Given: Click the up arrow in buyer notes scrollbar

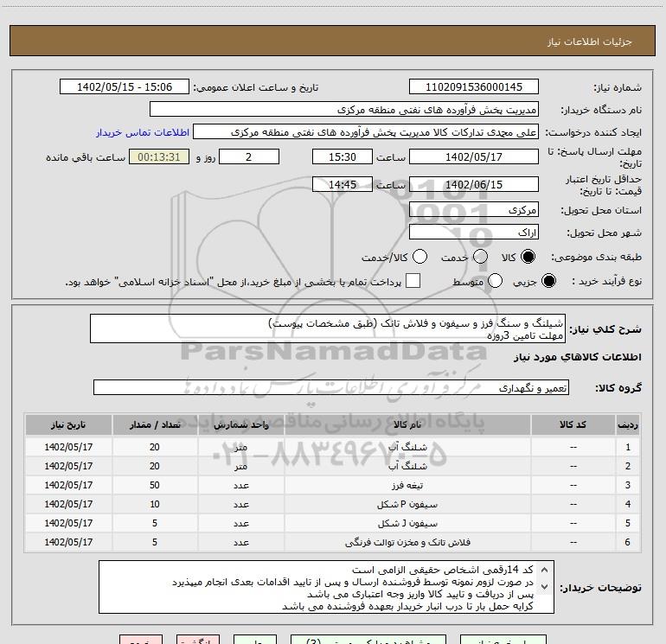Looking at the screenshot, I should [545, 570].
